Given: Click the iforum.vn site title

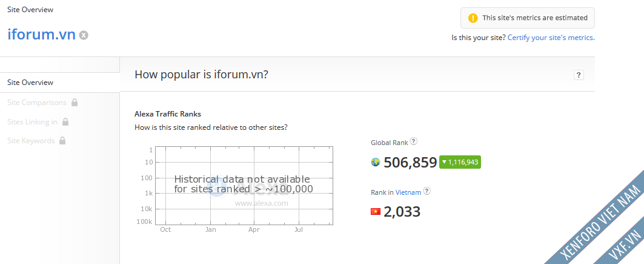Looking at the screenshot, I should [41, 35].
